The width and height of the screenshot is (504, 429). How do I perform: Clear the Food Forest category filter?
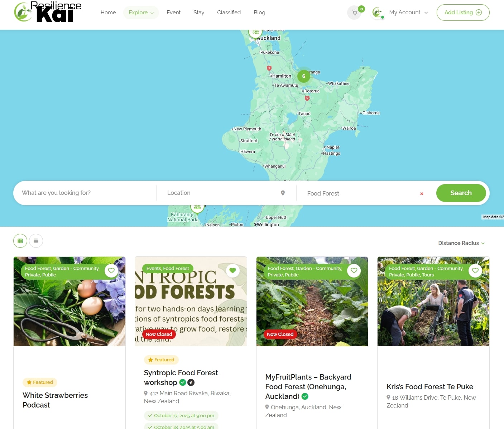422,193
